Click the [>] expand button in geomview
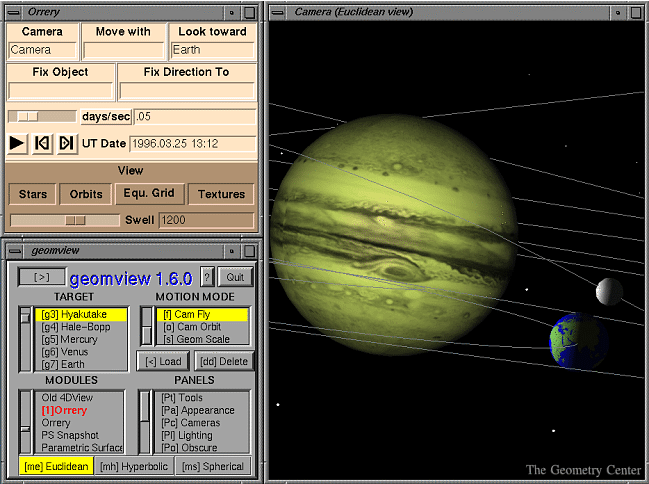The width and height of the screenshot is (649, 484). pyautogui.click(x=41, y=277)
